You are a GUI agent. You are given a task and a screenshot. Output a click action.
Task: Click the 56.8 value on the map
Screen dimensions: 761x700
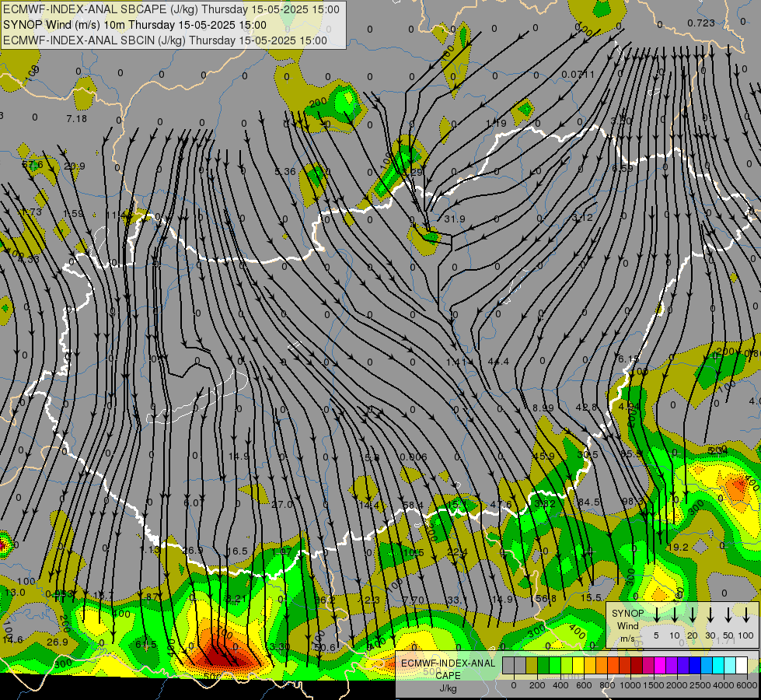pyautogui.click(x=546, y=599)
